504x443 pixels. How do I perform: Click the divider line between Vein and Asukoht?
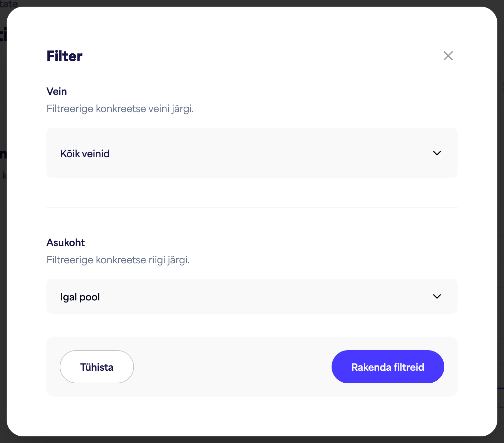[252, 208]
